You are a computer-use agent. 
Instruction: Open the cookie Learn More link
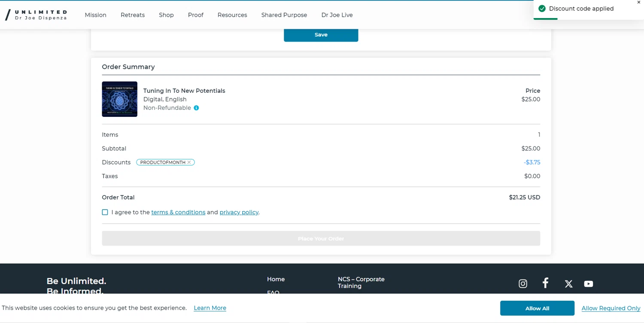[210, 308]
